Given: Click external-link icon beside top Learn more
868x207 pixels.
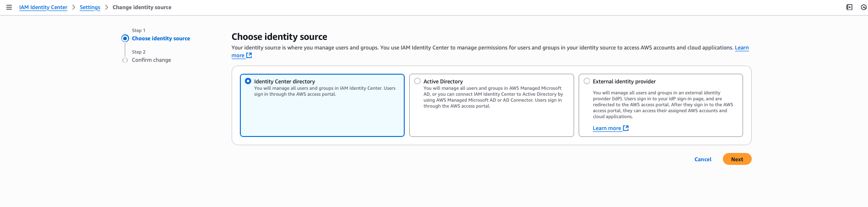Looking at the screenshot, I should tap(249, 55).
